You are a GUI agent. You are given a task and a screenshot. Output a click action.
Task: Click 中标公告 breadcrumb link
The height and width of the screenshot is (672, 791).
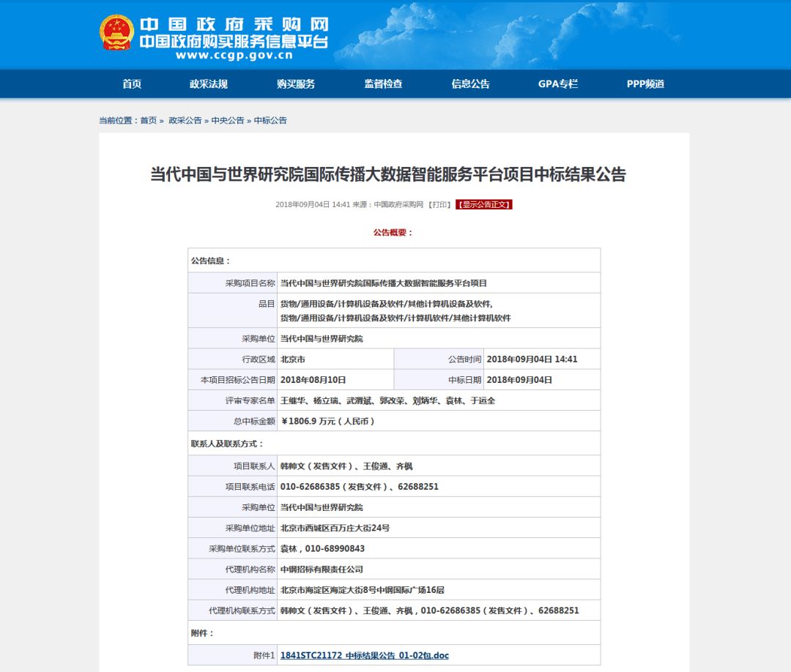[270, 121]
